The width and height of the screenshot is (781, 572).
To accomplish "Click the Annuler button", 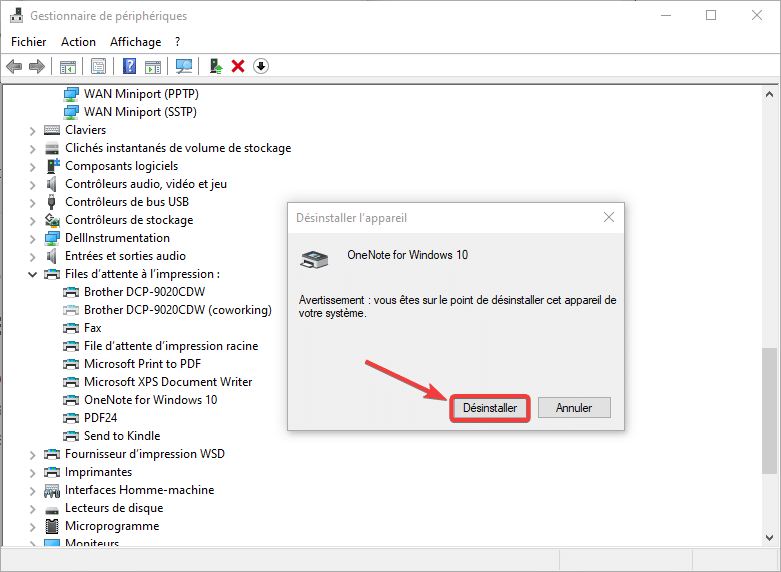I will click(x=574, y=408).
